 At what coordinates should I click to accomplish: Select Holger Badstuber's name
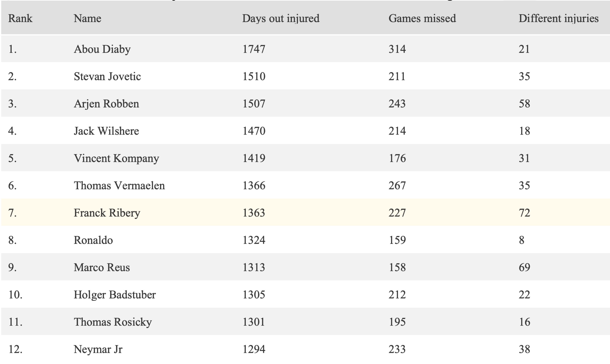(x=115, y=295)
